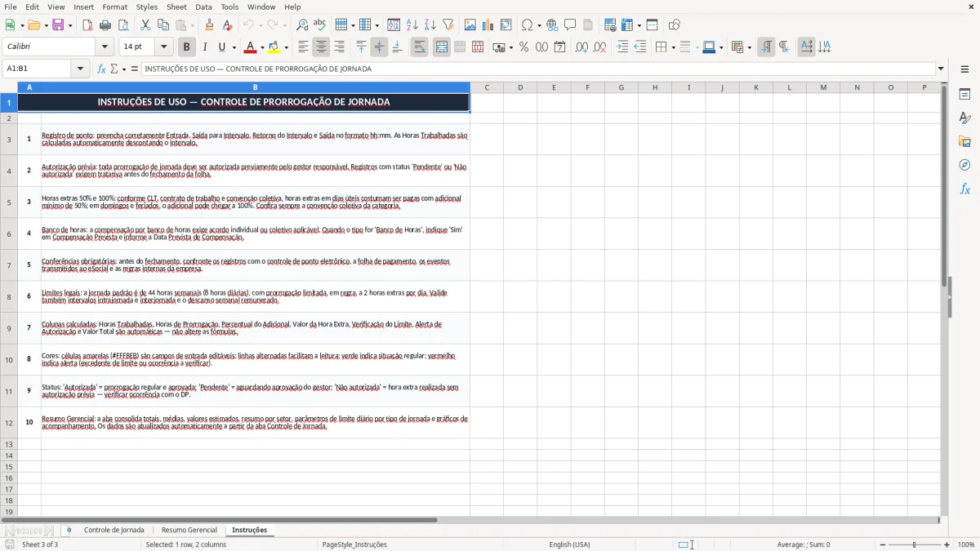Click Insert Special Character omega icon
The width and height of the screenshot is (980, 551).
[527, 25]
